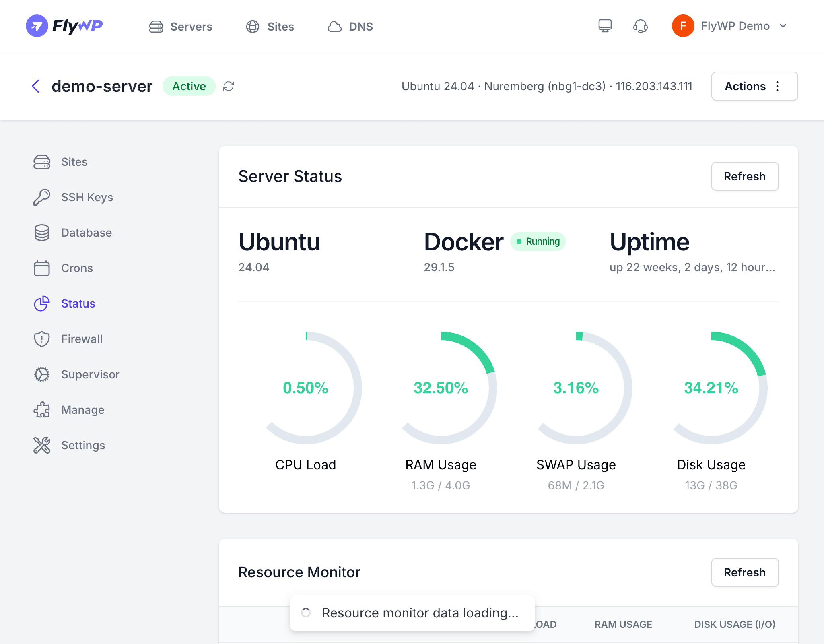Viewport: 824px width, 644px height.
Task: Click the Supervisor gear icon
Action: point(42,374)
